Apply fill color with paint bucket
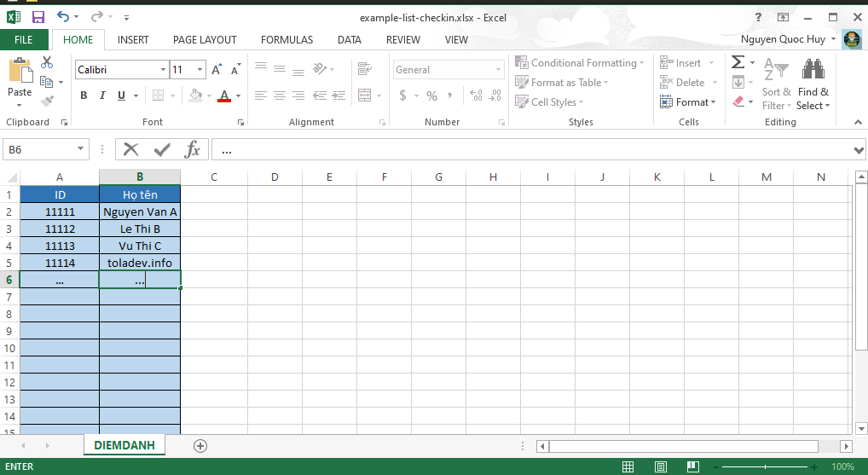Screen dimensions: 868x475 point(195,96)
